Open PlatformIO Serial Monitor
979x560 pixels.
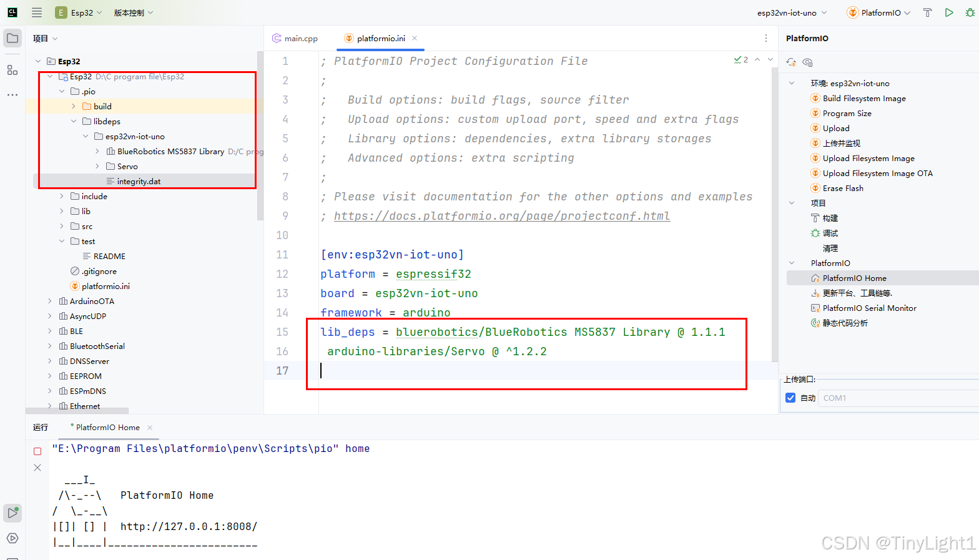tap(869, 308)
